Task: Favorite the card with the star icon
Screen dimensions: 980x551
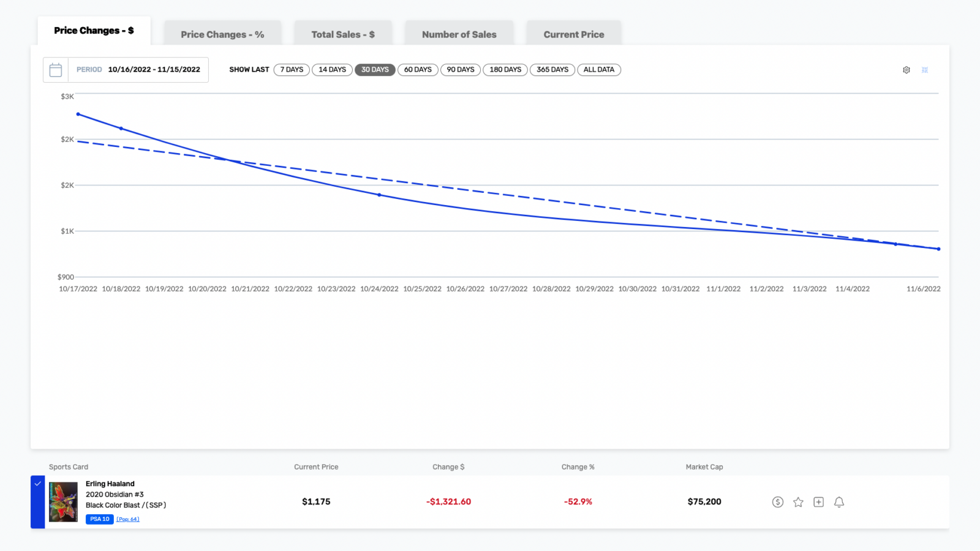Action: tap(798, 502)
